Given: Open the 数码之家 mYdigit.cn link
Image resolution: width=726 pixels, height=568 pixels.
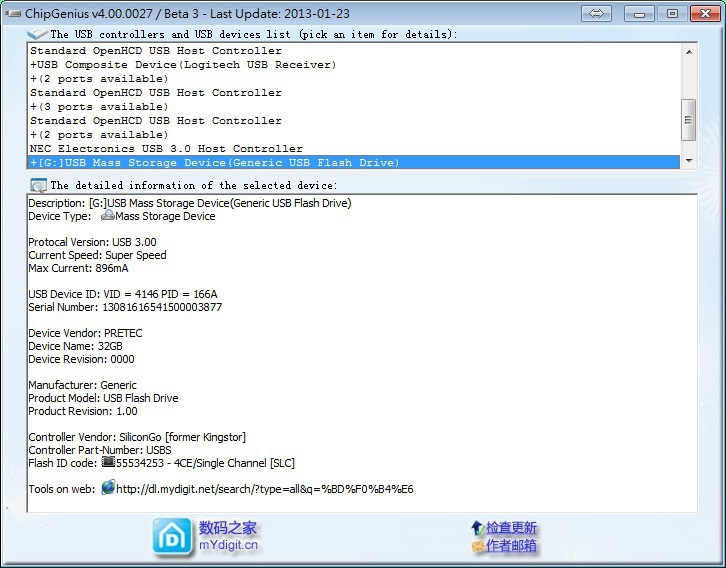Looking at the screenshot, I should [228, 536].
